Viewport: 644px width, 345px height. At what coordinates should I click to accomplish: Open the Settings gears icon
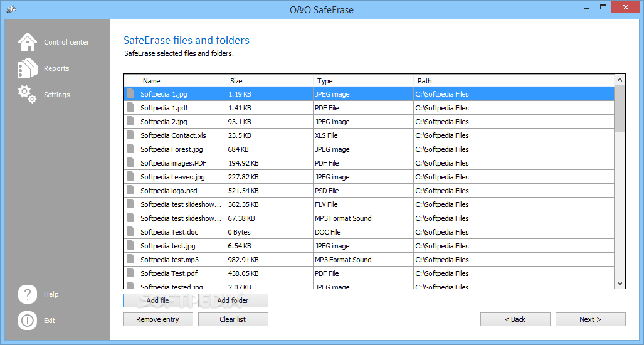click(x=27, y=94)
